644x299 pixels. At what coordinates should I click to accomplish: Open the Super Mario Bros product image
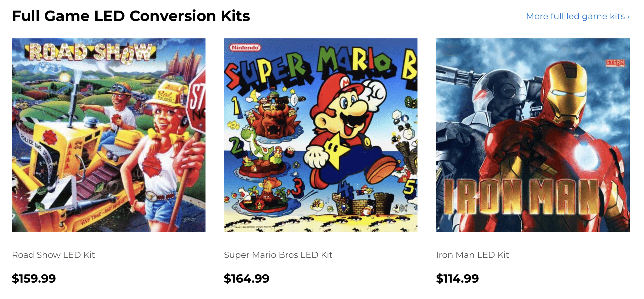tap(320, 135)
